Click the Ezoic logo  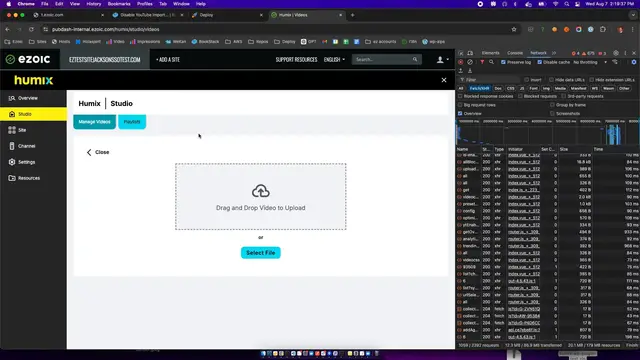pyautogui.click(x=28, y=59)
